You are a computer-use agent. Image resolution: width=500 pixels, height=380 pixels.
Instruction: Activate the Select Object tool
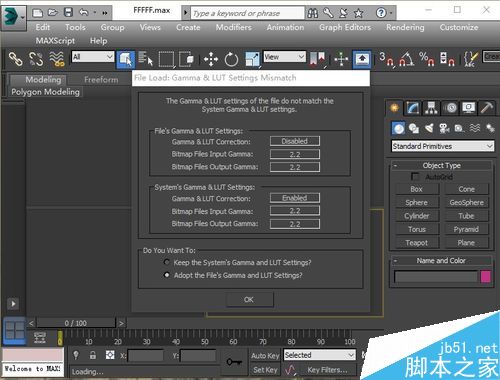[125, 59]
